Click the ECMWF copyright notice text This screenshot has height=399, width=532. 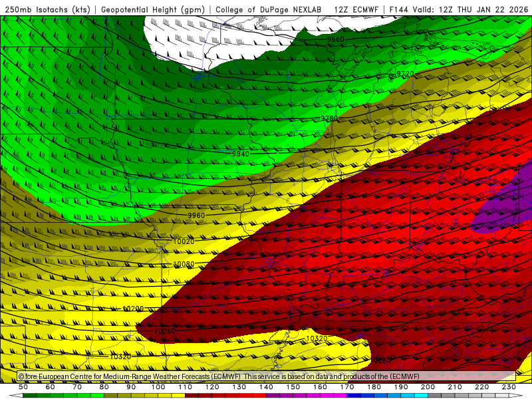point(219,376)
